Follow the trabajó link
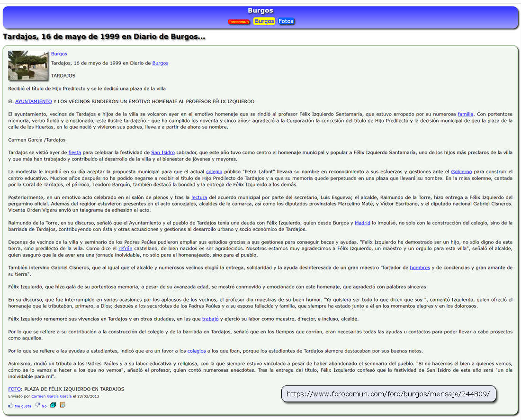This screenshot has height=420, width=521. [210, 319]
